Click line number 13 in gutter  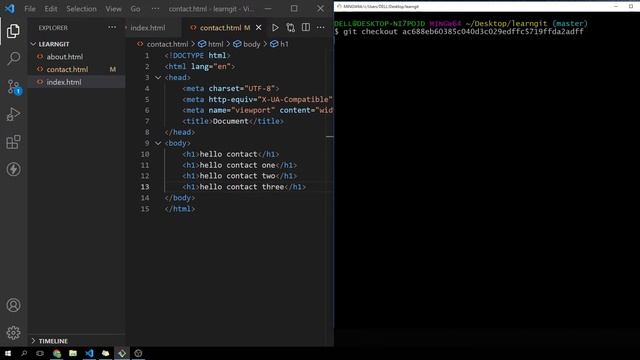click(145, 187)
